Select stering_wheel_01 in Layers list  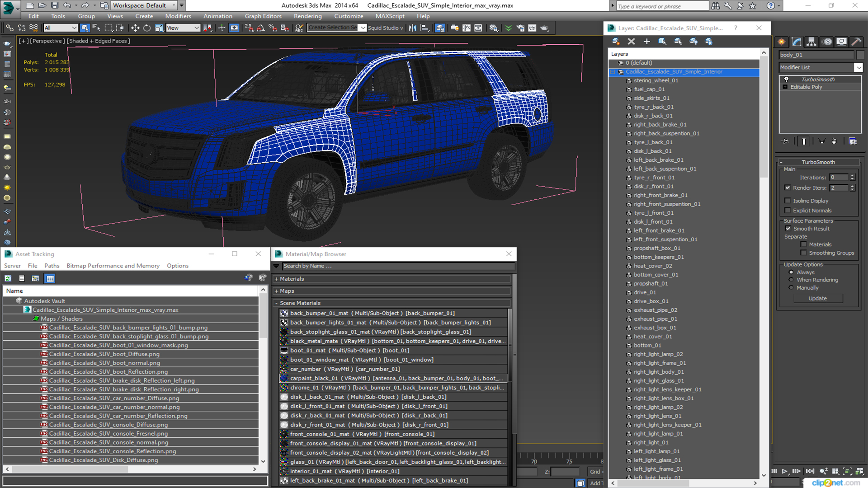pyautogui.click(x=656, y=80)
